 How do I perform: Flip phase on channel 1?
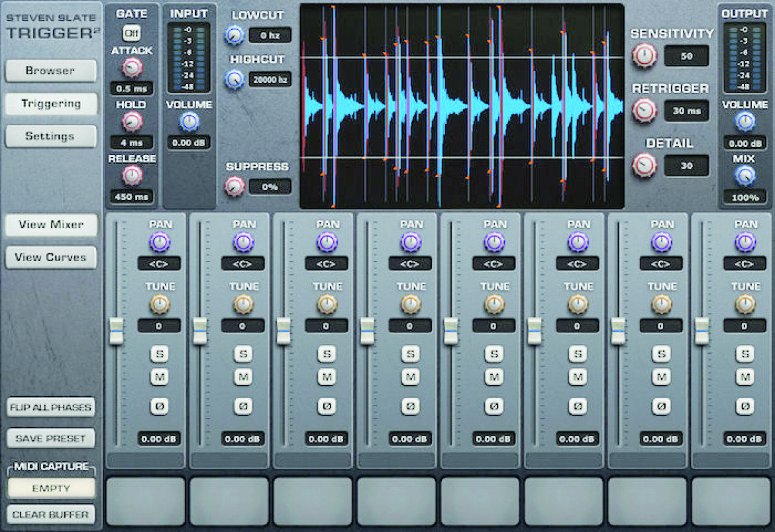(x=159, y=406)
